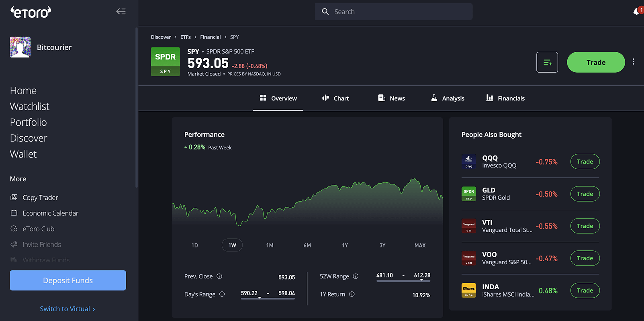Click Deposit Funds button
This screenshot has width=644, height=321.
pos(68,280)
